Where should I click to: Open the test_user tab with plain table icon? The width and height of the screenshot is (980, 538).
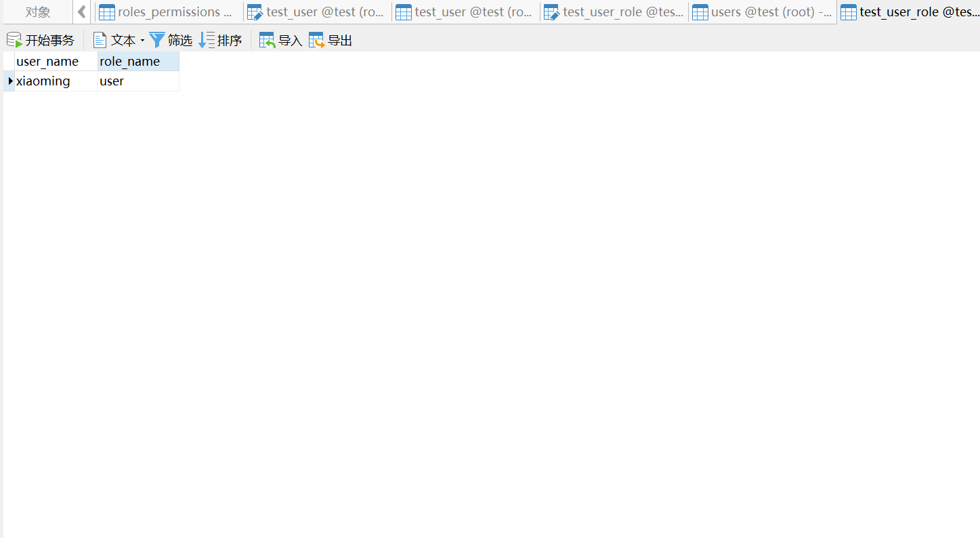[465, 12]
